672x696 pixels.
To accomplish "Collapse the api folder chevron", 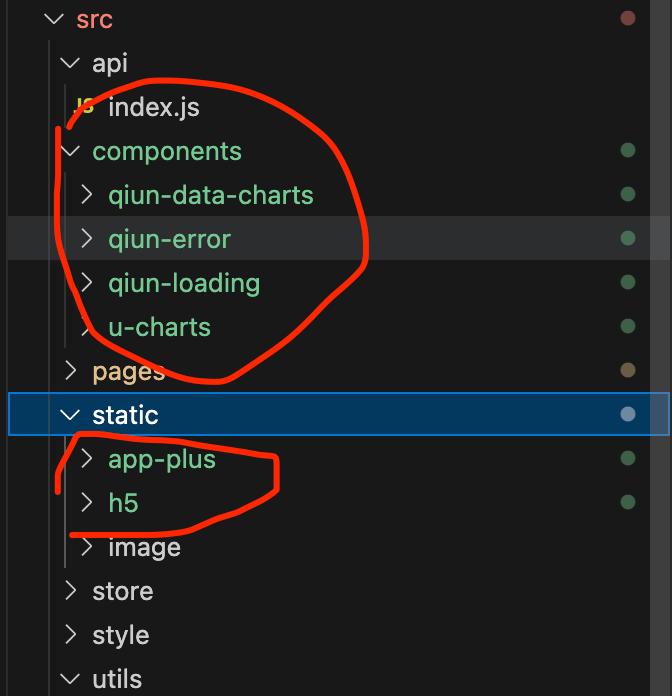I will pyautogui.click(x=70, y=63).
